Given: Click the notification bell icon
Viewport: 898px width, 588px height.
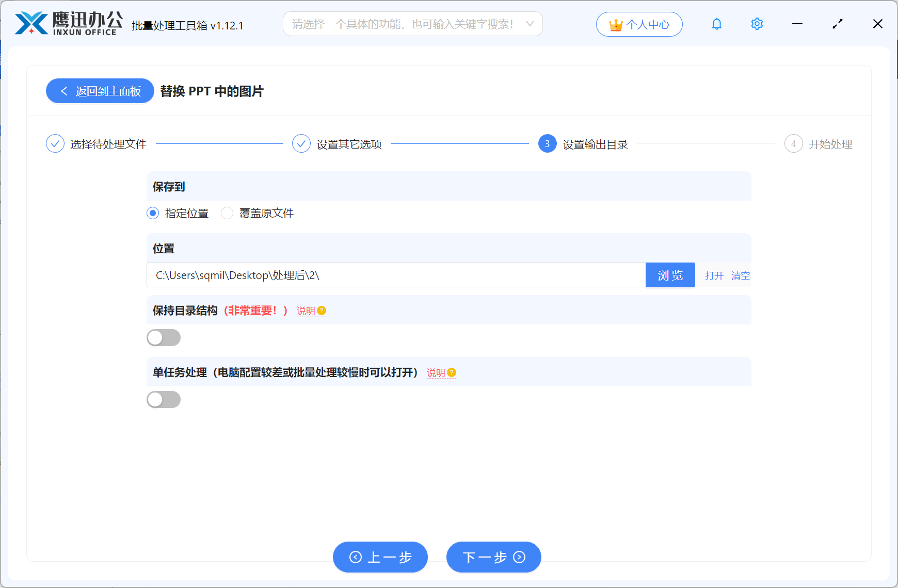Looking at the screenshot, I should (x=716, y=24).
